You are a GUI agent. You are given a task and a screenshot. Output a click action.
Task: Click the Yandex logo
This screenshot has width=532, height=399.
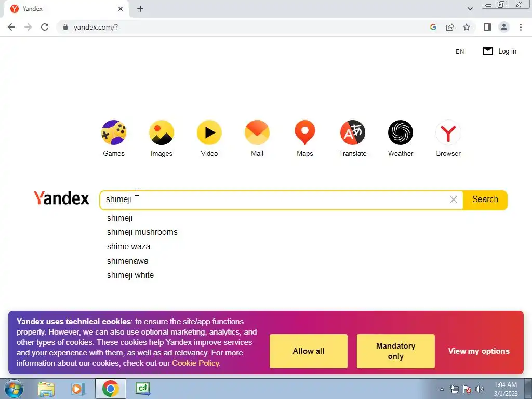[61, 198]
